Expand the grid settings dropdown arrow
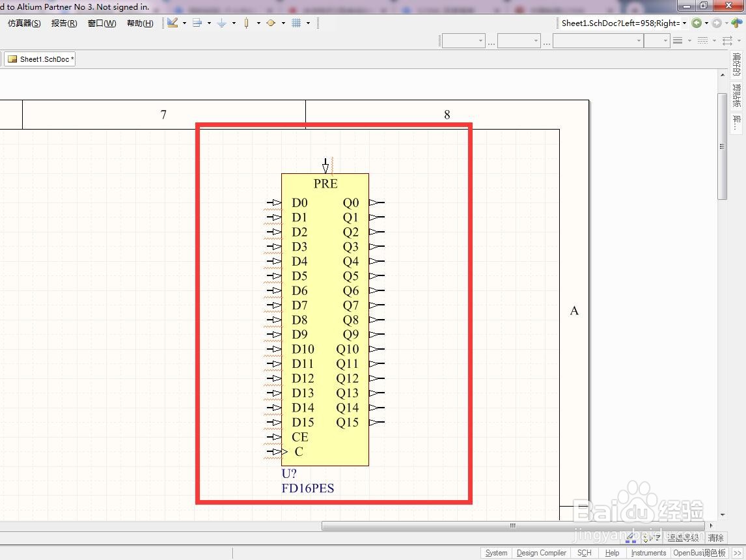746x560 pixels. 309,23
